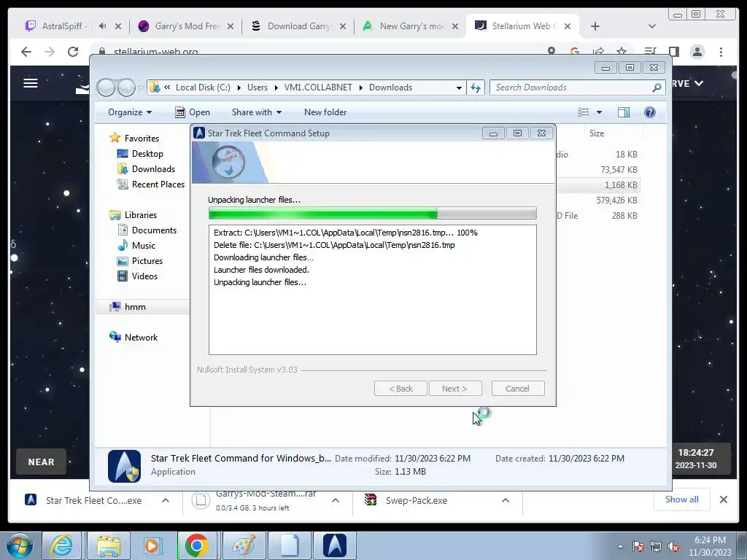Open Windows Media Player from taskbar

pyautogui.click(x=153, y=545)
